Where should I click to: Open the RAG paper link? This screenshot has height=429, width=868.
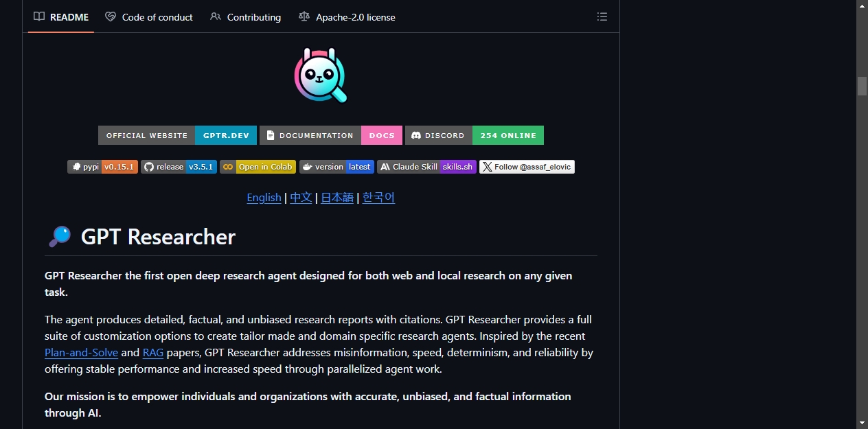pyautogui.click(x=153, y=353)
